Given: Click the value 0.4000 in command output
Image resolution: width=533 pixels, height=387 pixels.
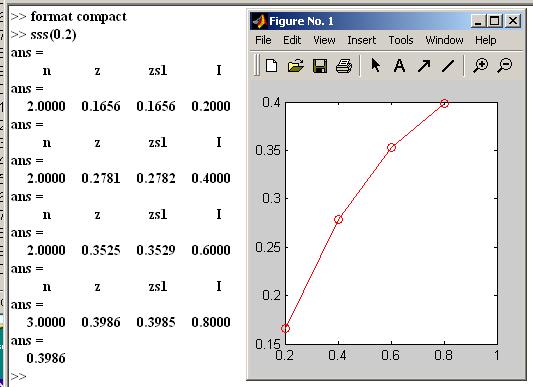Looking at the screenshot, I should (211, 179).
